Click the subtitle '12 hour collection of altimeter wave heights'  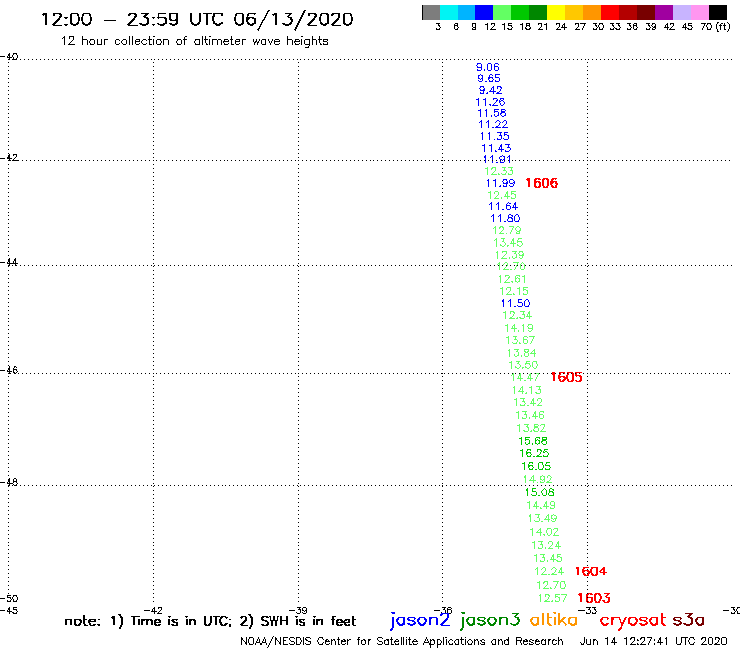194,41
